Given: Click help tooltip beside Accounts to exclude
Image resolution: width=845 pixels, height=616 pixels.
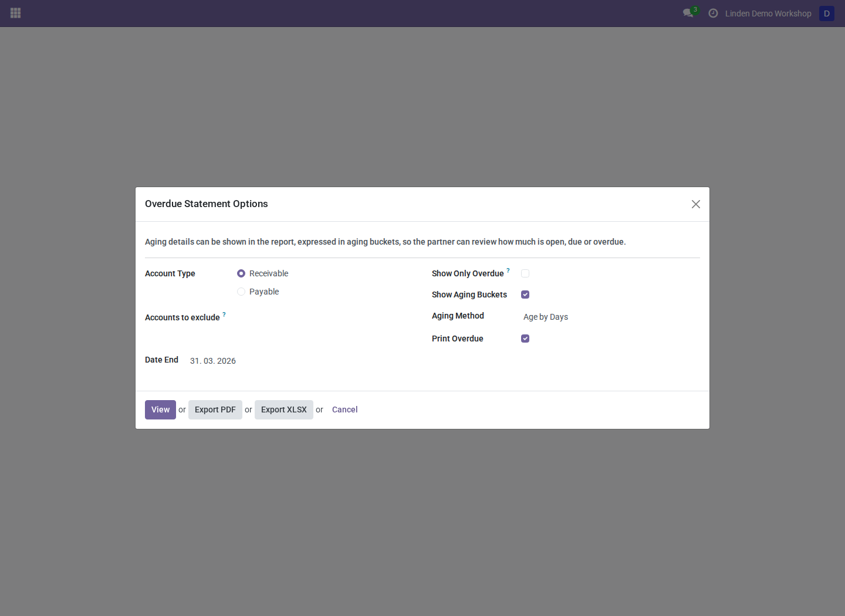Looking at the screenshot, I should pyautogui.click(x=224, y=314).
